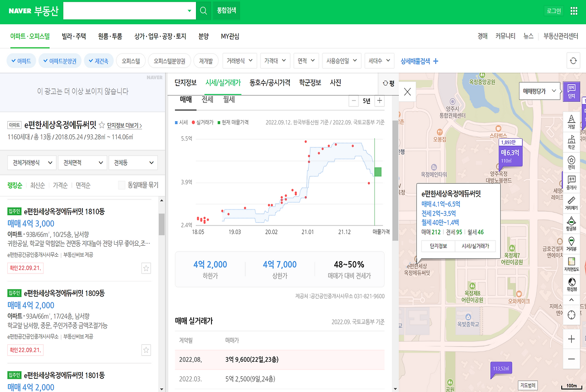
Task: Show 지적편집도 cadastral map
Action: (x=571, y=264)
